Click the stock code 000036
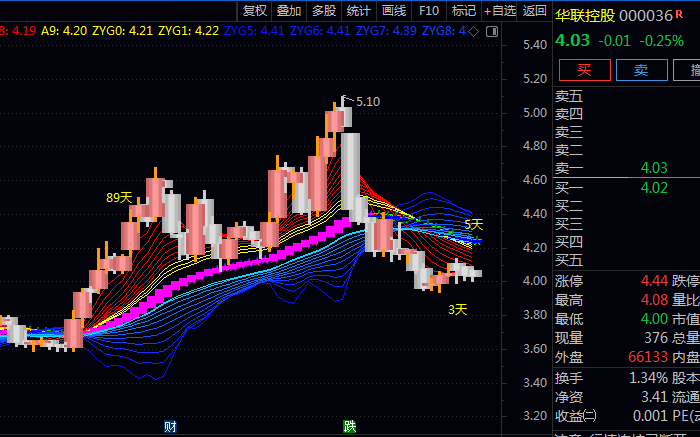700x437 pixels. point(646,16)
